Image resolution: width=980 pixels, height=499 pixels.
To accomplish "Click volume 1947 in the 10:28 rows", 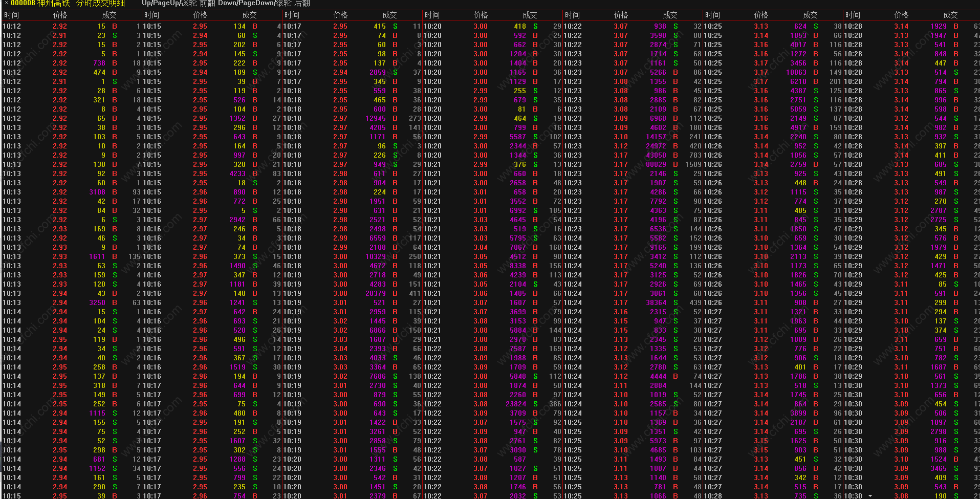I will 939,35.
